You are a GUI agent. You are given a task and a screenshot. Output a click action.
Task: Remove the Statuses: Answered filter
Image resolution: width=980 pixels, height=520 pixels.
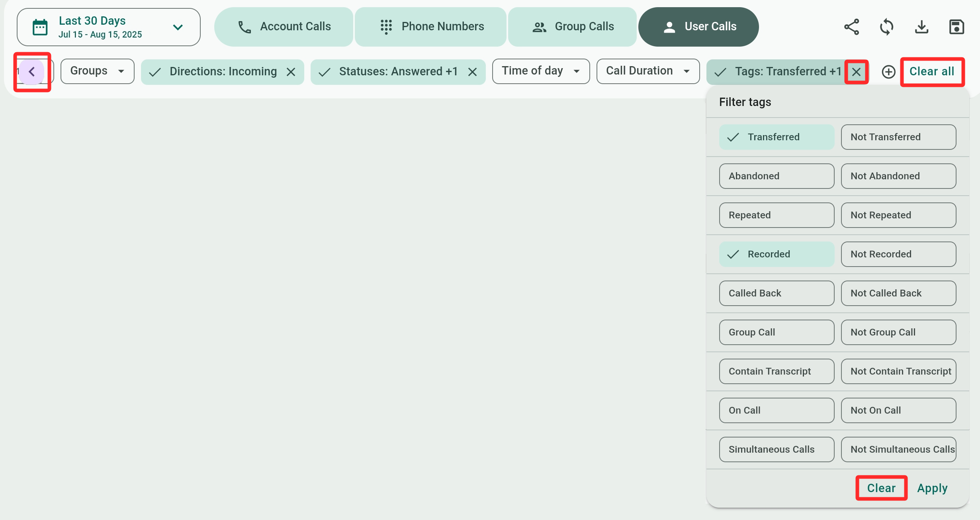(x=472, y=72)
